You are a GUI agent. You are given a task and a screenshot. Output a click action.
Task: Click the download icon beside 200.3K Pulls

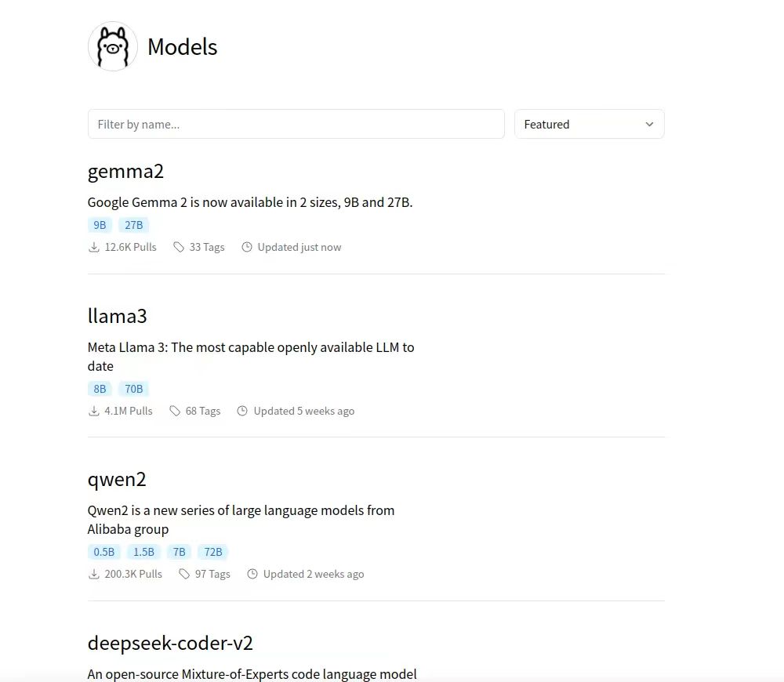pyautogui.click(x=93, y=574)
